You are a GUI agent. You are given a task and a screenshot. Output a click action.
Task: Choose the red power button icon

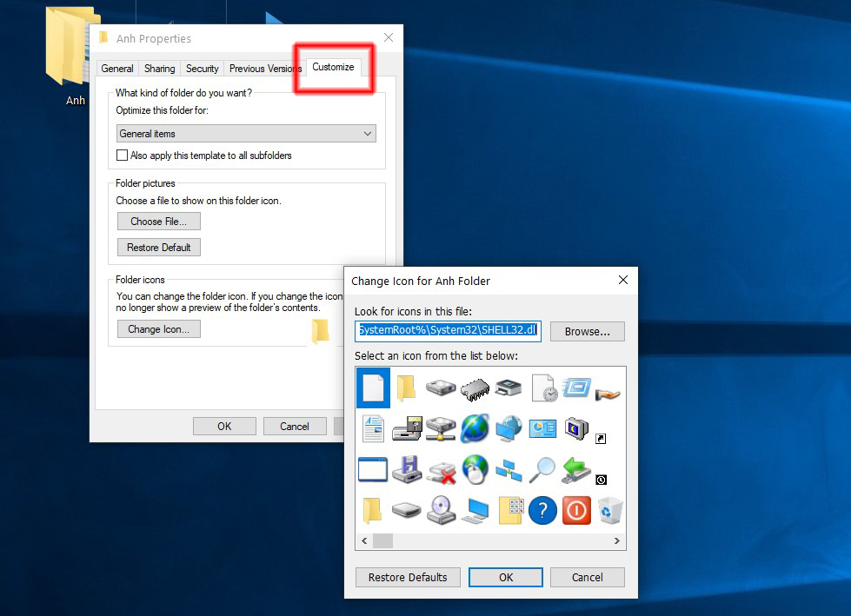[576, 510]
